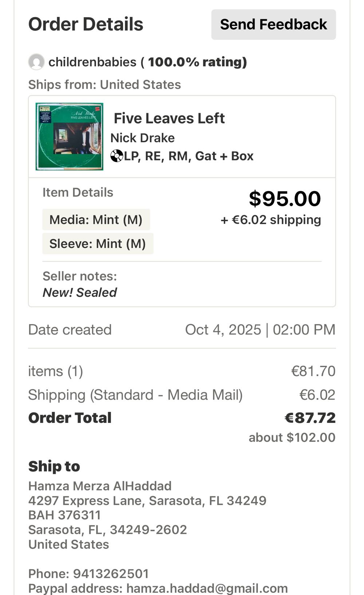The width and height of the screenshot is (364, 595).
Task: Click the vinyl record icon beside format info
Action: coord(116,156)
